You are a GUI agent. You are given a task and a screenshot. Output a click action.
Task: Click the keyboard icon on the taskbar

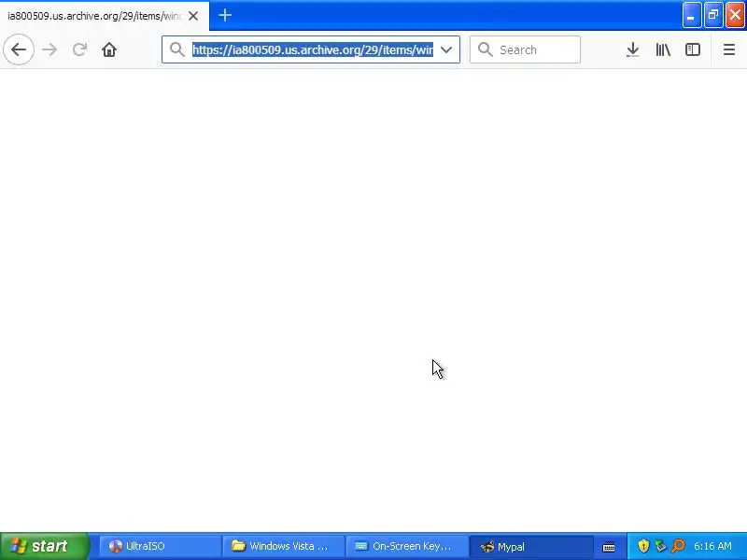tap(609, 547)
